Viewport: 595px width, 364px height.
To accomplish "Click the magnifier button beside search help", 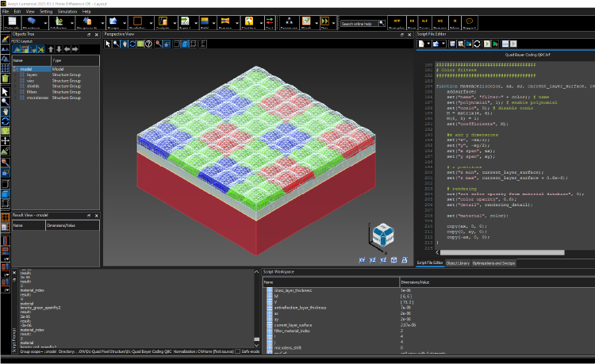I will coord(382,24).
